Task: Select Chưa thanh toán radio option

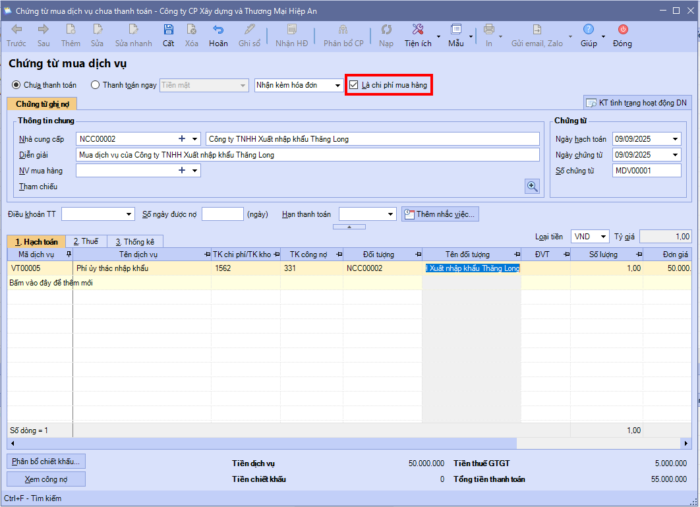Action: pyautogui.click(x=16, y=85)
